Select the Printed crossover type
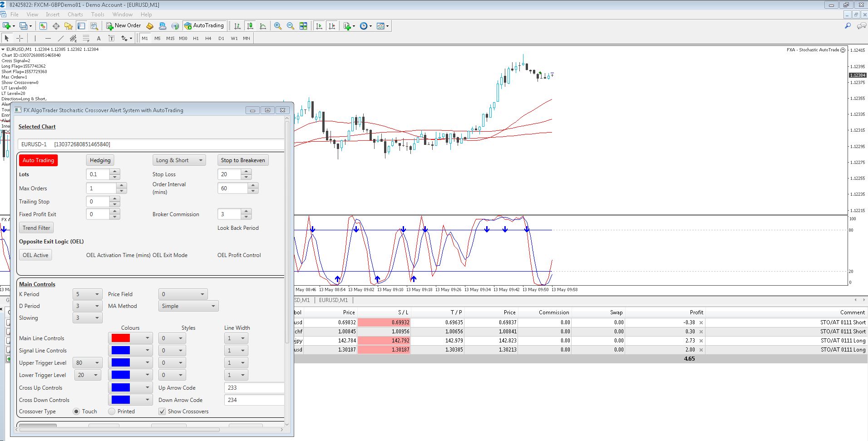 pyautogui.click(x=112, y=411)
